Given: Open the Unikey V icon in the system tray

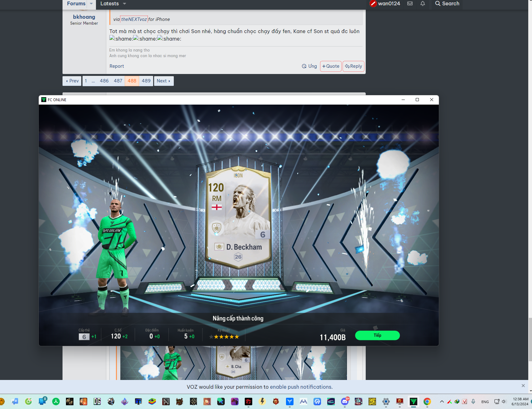Looking at the screenshot, I should pos(465,402).
